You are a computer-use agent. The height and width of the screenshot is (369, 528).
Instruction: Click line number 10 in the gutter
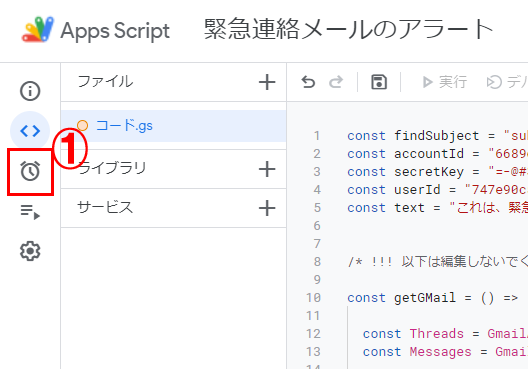click(x=313, y=298)
